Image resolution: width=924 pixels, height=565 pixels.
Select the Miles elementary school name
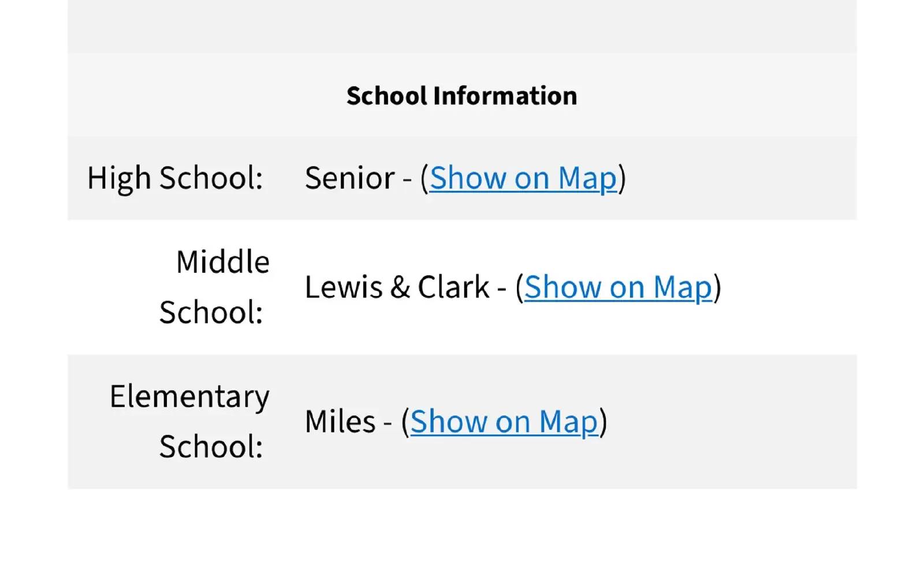[340, 422]
